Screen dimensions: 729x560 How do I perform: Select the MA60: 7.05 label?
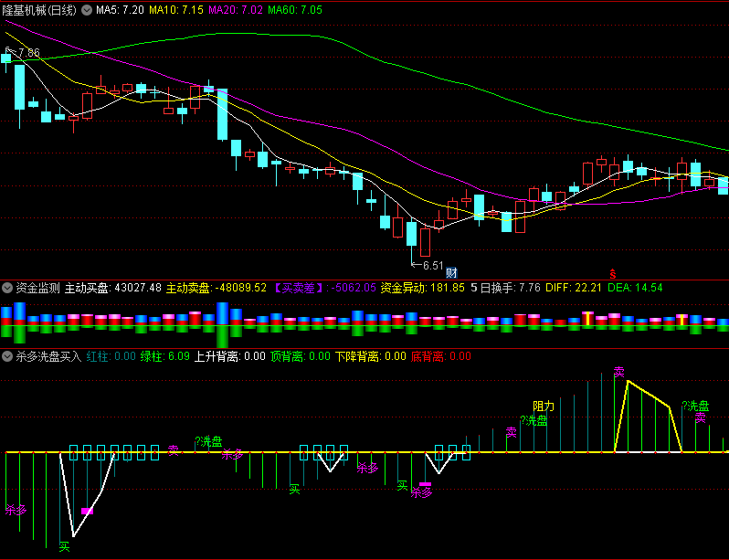coord(295,10)
